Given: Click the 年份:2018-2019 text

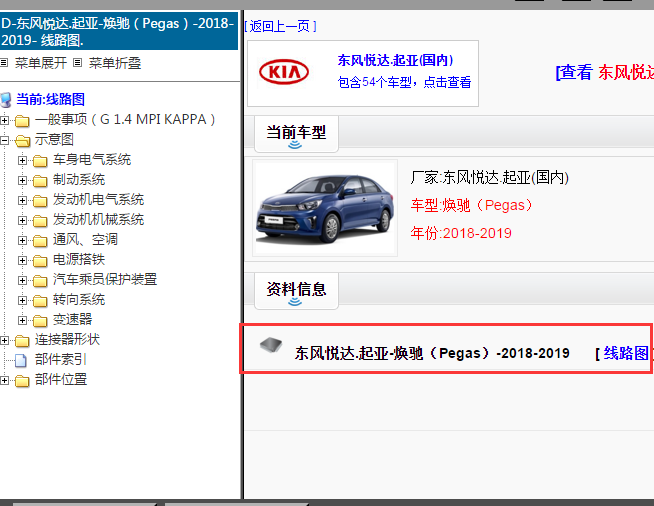Looking at the screenshot, I should point(461,233).
